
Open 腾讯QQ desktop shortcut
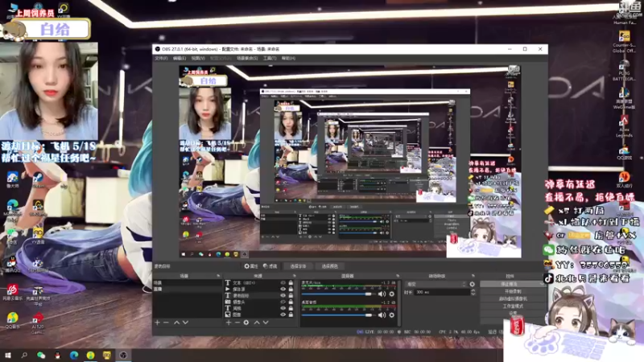[12, 265]
